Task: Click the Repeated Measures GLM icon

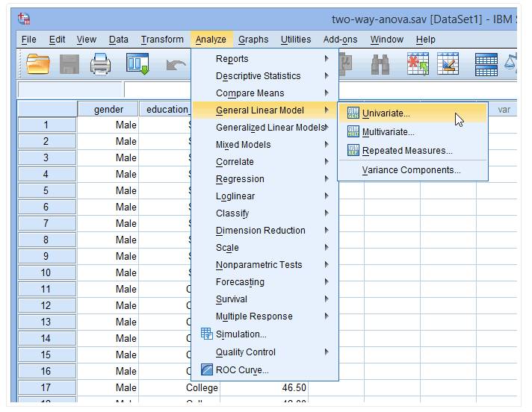Action: (353, 150)
